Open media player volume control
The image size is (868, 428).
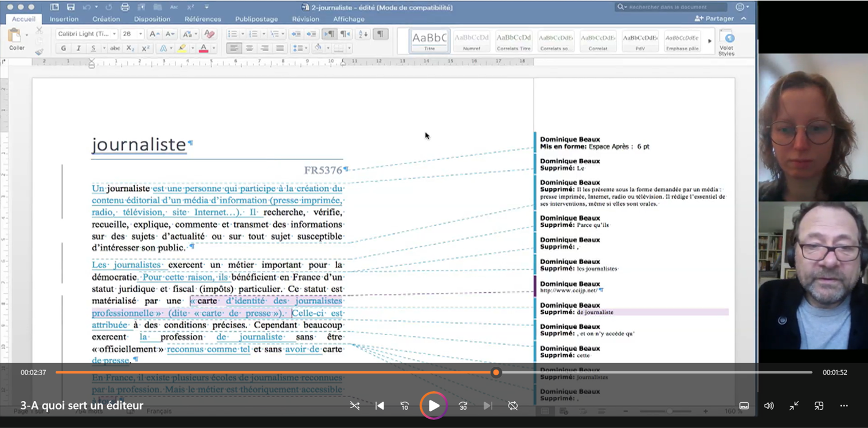[769, 406]
